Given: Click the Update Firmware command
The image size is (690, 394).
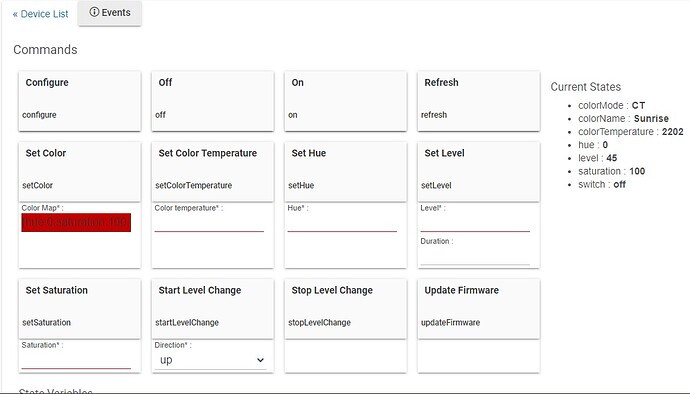Looking at the screenshot, I should click(478, 309).
